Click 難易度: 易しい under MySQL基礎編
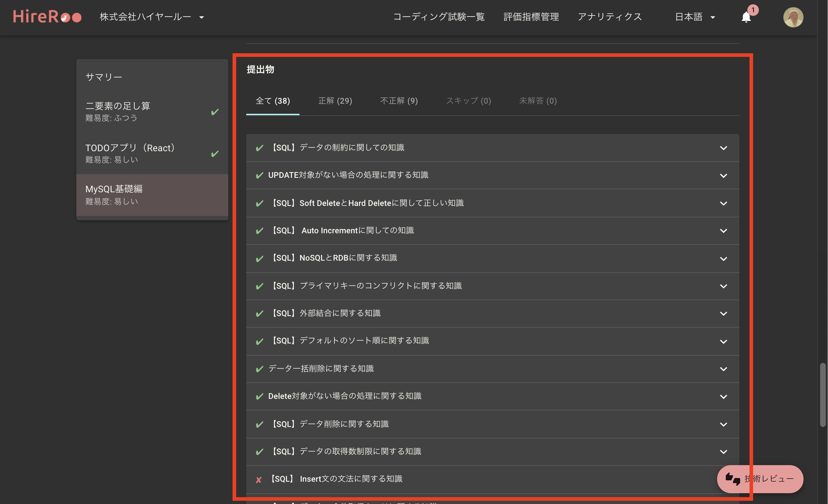This screenshot has width=828, height=504. [x=112, y=202]
